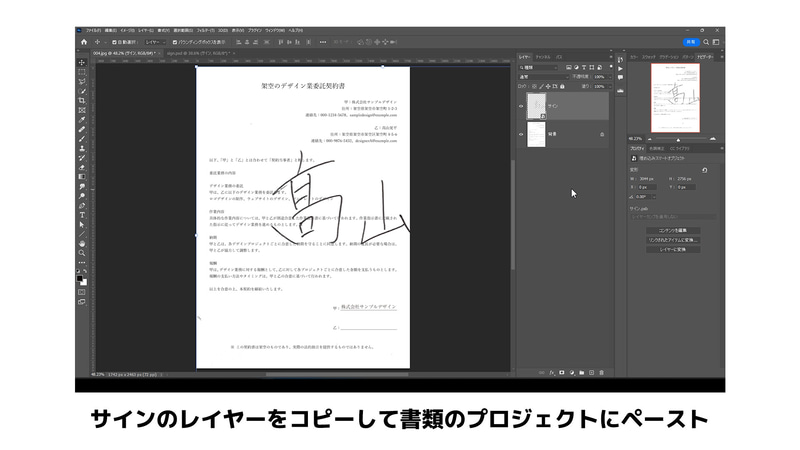Screen dimensions: 800x450
Task: Click the リンクされたアイテムに変換 button
Action: pyautogui.click(x=673, y=240)
